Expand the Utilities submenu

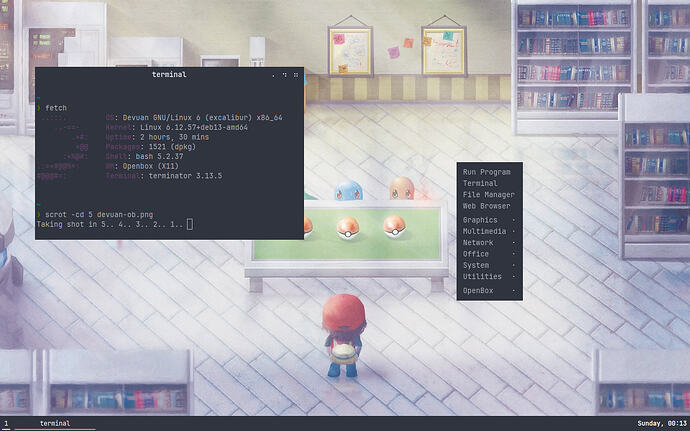point(489,276)
